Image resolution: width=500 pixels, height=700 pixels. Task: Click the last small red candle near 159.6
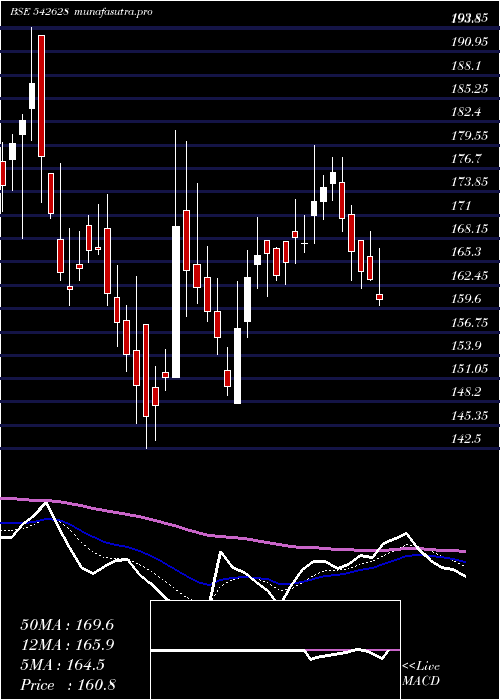click(x=379, y=297)
